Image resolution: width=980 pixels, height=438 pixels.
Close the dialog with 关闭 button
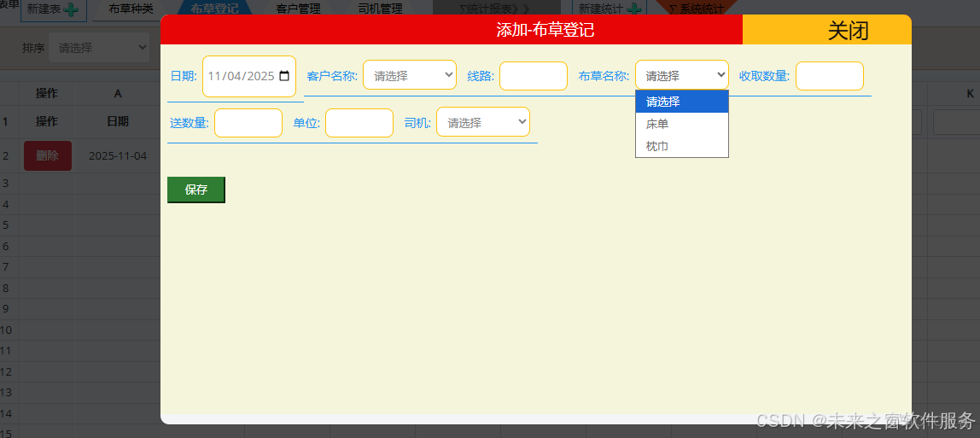[826, 30]
